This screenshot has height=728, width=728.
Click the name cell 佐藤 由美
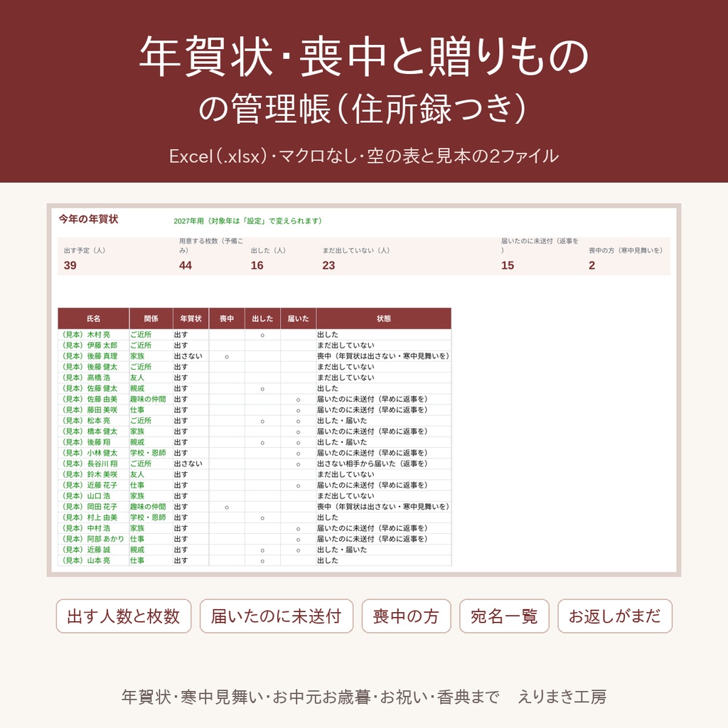tap(93, 400)
